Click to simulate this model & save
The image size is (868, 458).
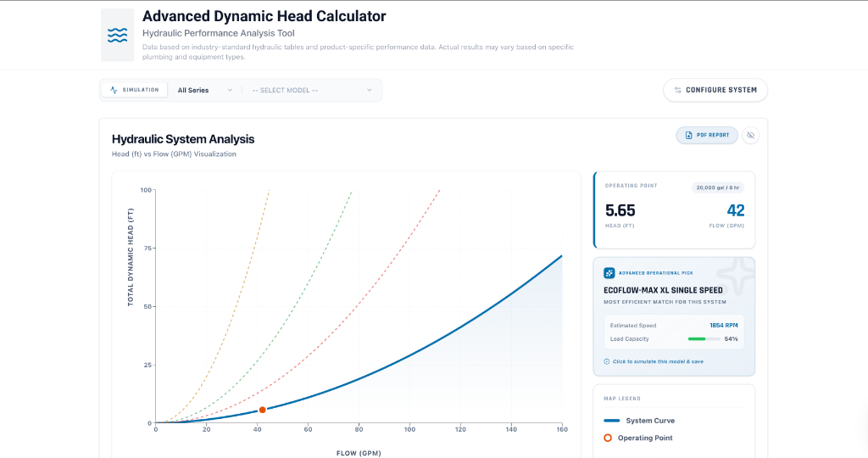(x=657, y=361)
